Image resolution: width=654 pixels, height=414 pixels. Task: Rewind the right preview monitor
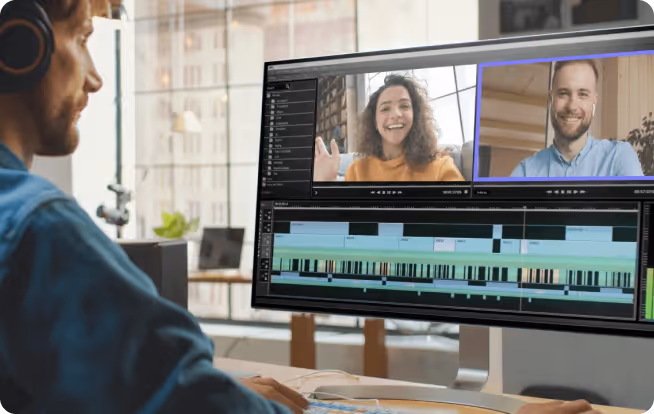click(549, 192)
